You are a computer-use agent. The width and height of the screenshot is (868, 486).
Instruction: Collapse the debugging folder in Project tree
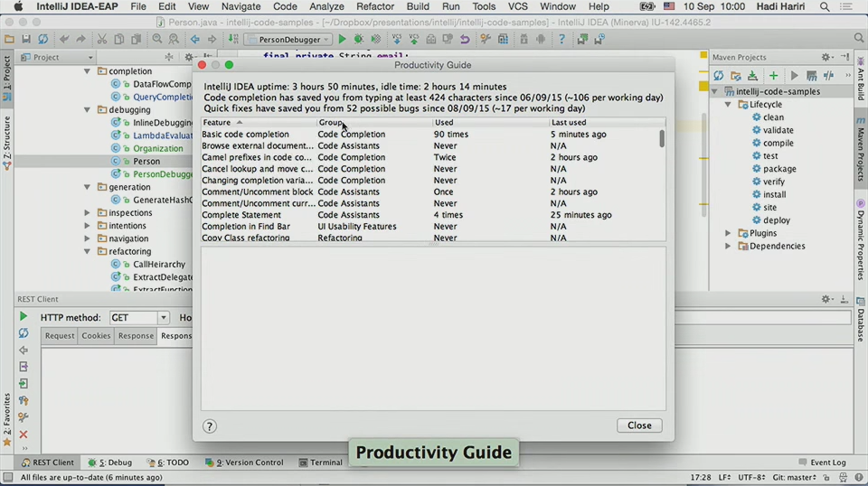87,110
